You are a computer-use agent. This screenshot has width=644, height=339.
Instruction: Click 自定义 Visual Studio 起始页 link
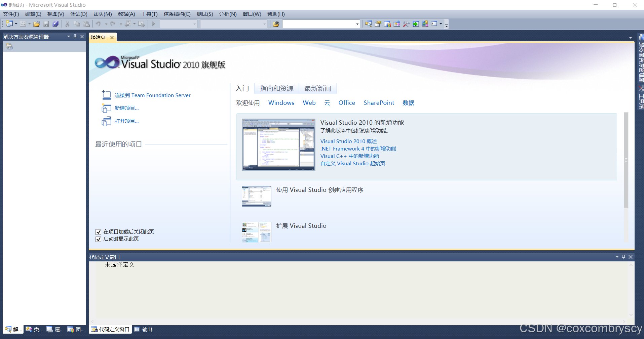tap(353, 164)
